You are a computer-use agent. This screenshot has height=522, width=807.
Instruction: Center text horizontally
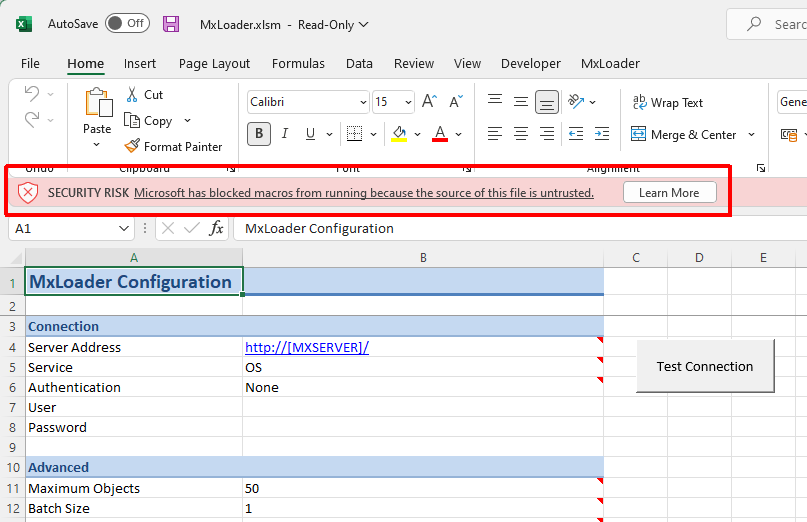tap(520, 134)
